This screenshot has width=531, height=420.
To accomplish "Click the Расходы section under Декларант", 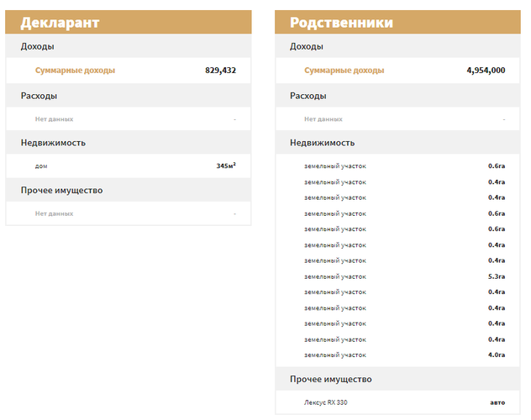I will 39,95.
